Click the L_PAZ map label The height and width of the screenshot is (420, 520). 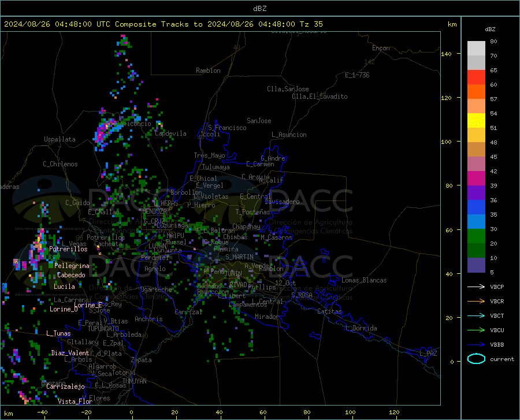[x=428, y=354]
